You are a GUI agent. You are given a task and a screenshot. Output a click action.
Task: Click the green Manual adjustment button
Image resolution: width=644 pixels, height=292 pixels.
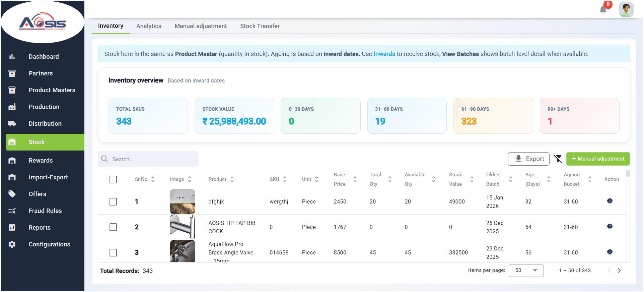pyautogui.click(x=598, y=159)
